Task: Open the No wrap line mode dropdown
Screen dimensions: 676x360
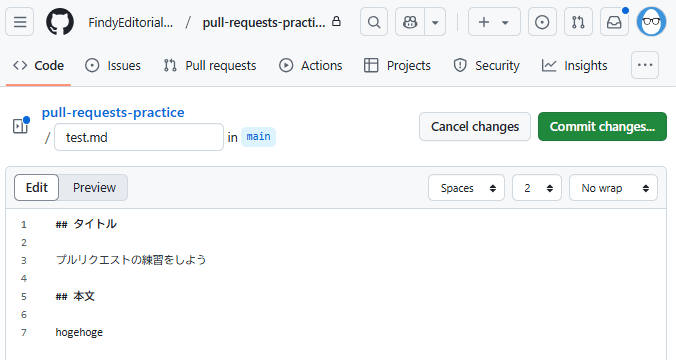Action: [x=613, y=188]
